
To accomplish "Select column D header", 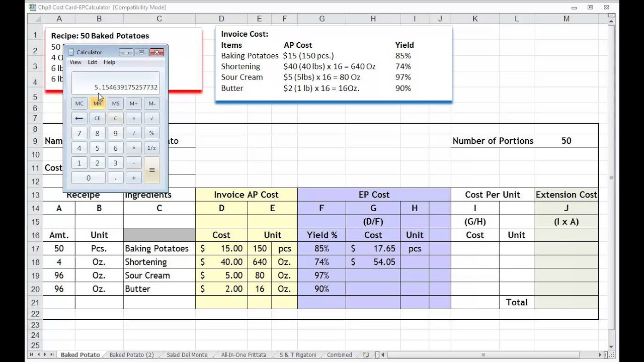I will pyautogui.click(x=221, y=19).
